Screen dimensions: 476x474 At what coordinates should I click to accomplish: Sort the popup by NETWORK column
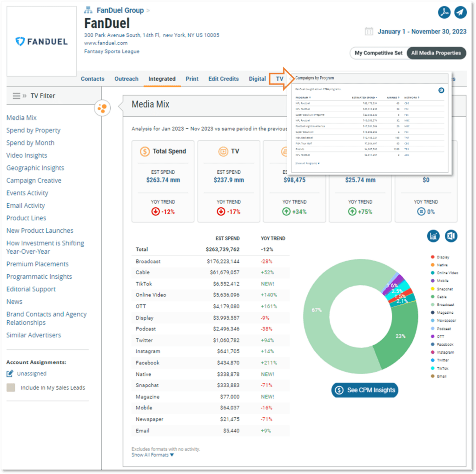pyautogui.click(x=412, y=98)
